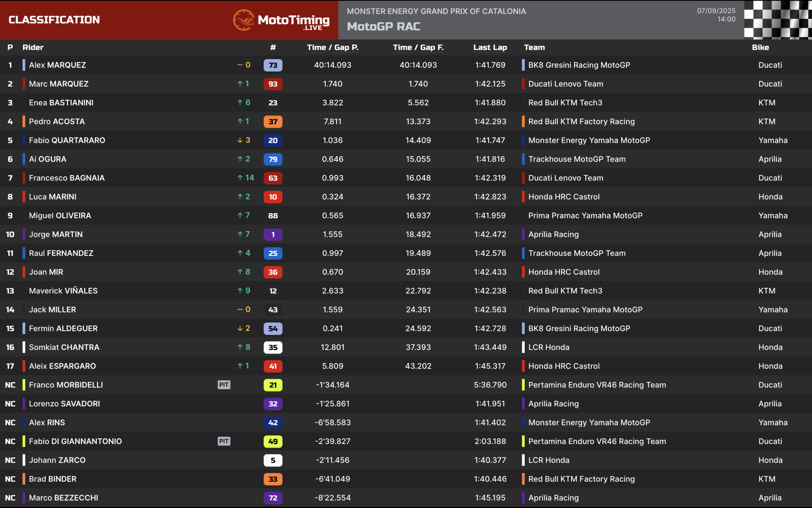
Task: Select rider Ai OGURA name
Action: [48, 159]
